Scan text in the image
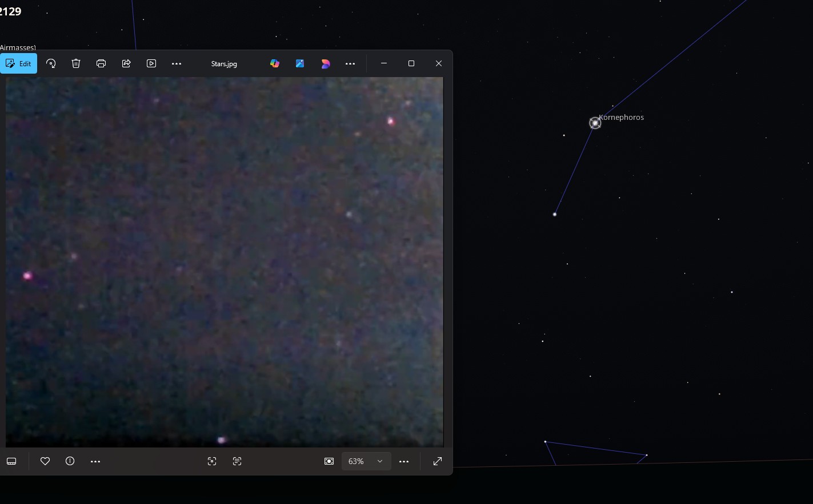 237,461
